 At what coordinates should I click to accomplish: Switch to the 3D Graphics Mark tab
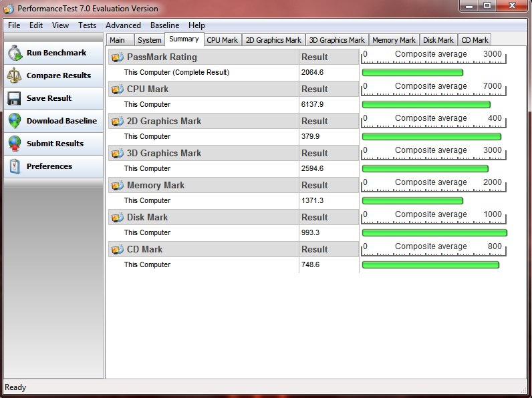click(337, 40)
